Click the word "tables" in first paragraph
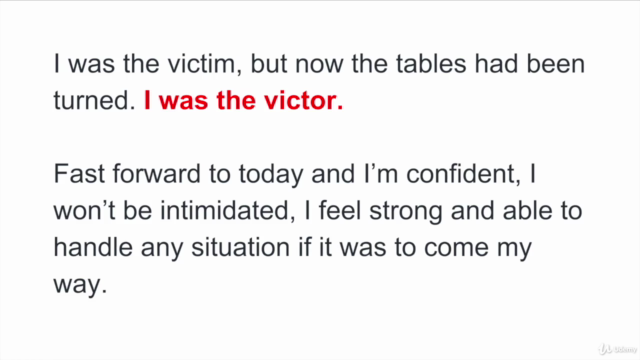 (x=431, y=64)
